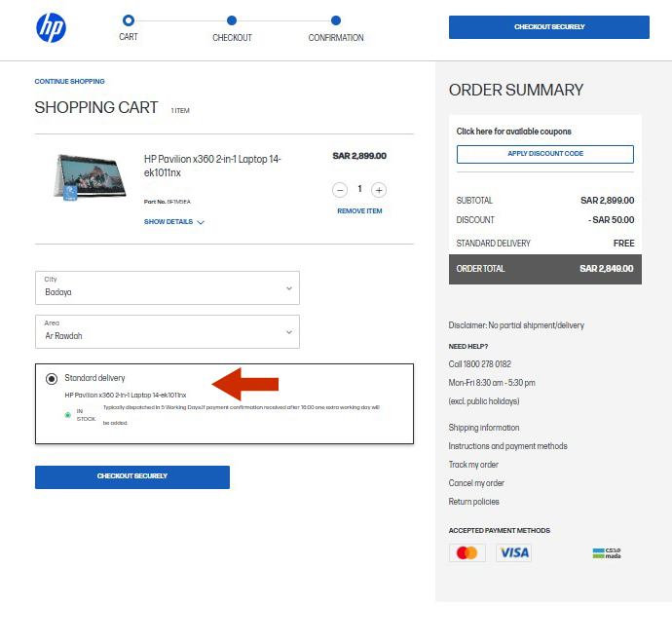Click Apply Discount Code button

click(x=544, y=154)
